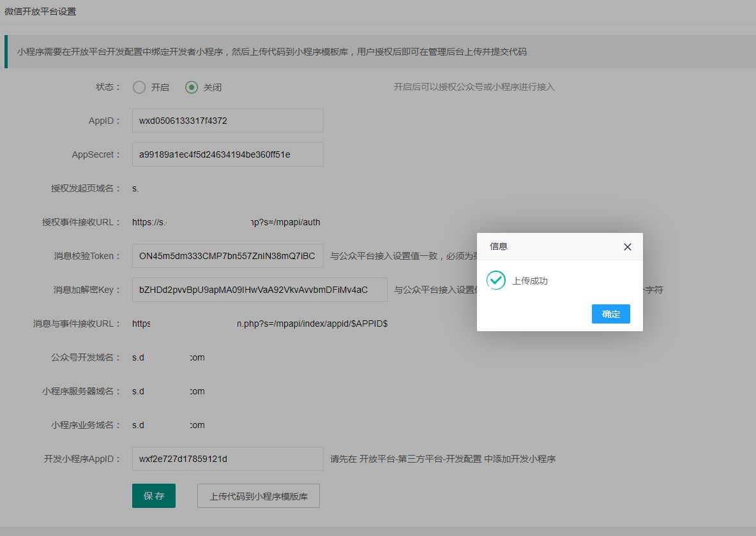
Task: Focus the AppID input field
Action: [227, 121]
